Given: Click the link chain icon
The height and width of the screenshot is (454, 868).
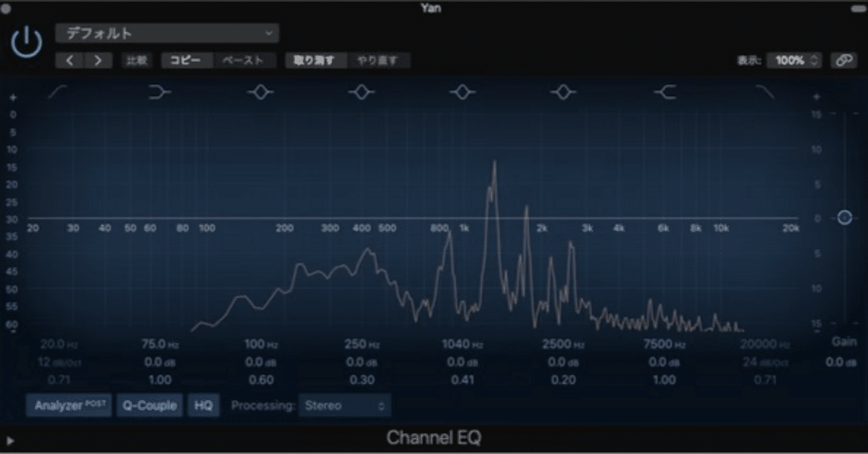Looking at the screenshot, I should (x=843, y=60).
